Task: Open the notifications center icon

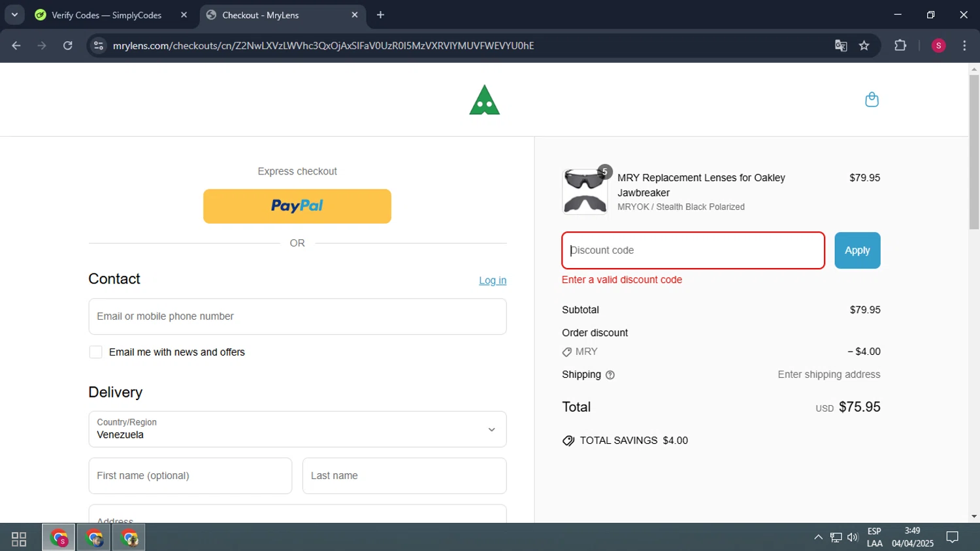Action: coord(953,537)
